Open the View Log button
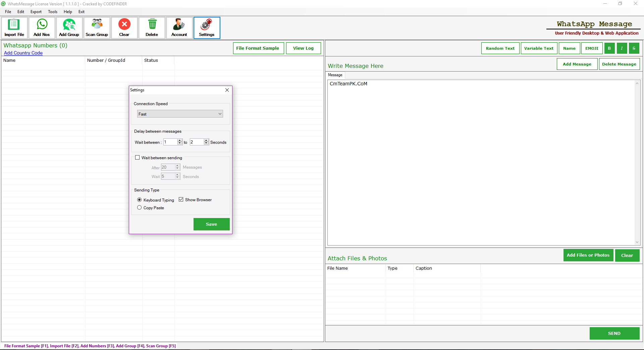This screenshot has height=350, width=644. tap(303, 48)
